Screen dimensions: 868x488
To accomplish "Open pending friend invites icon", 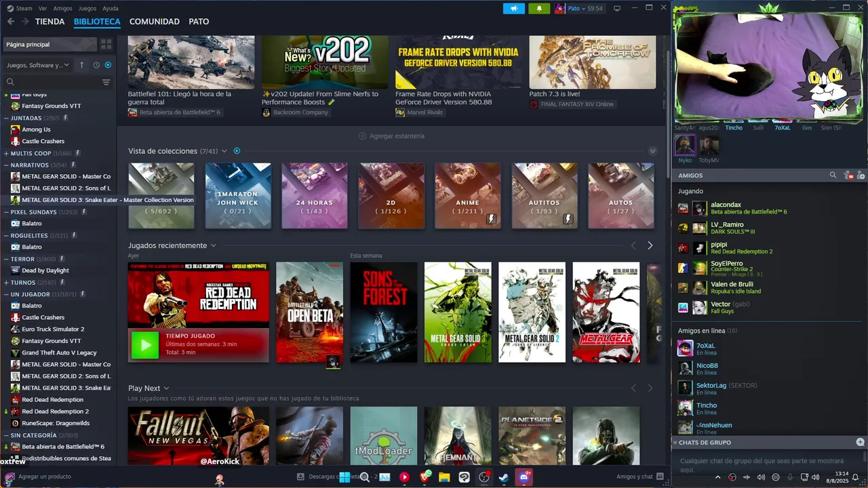I will click(848, 176).
